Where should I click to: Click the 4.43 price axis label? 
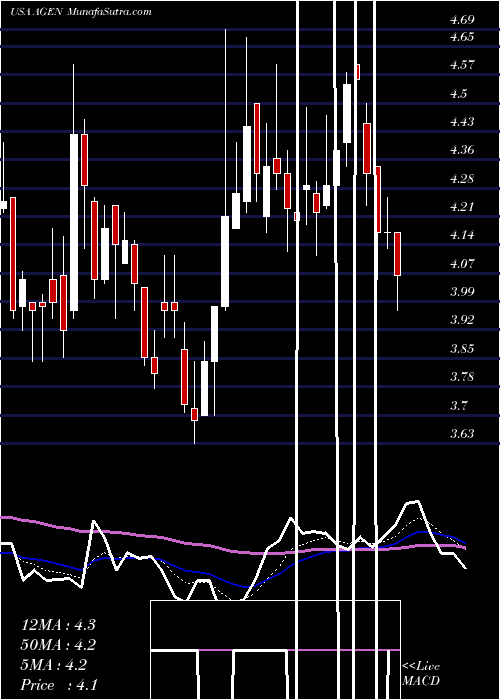pos(462,122)
